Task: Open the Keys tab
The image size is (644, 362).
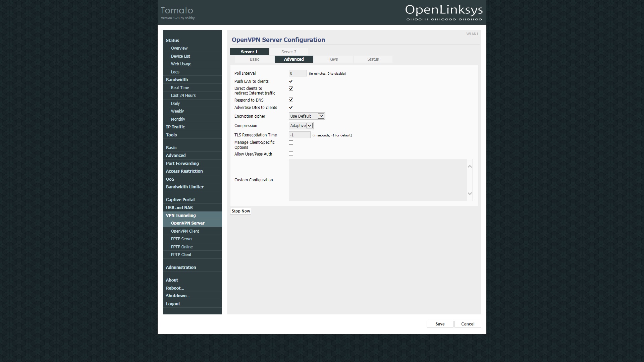Action: point(333,59)
